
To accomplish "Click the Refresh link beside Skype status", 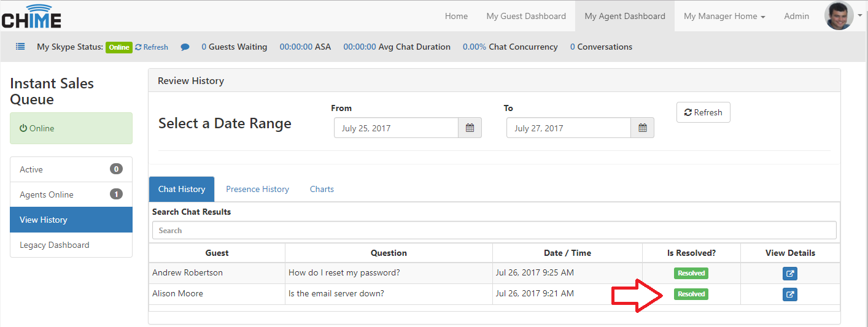I will coord(152,47).
